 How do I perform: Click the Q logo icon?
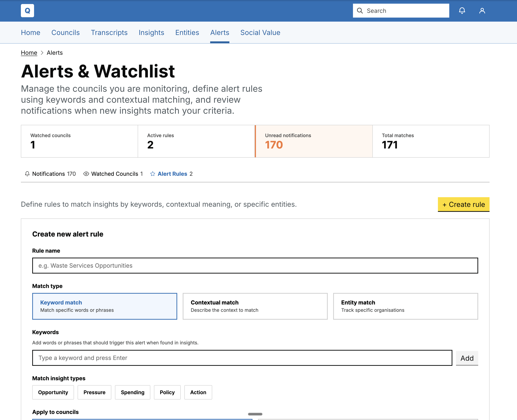pyautogui.click(x=27, y=11)
